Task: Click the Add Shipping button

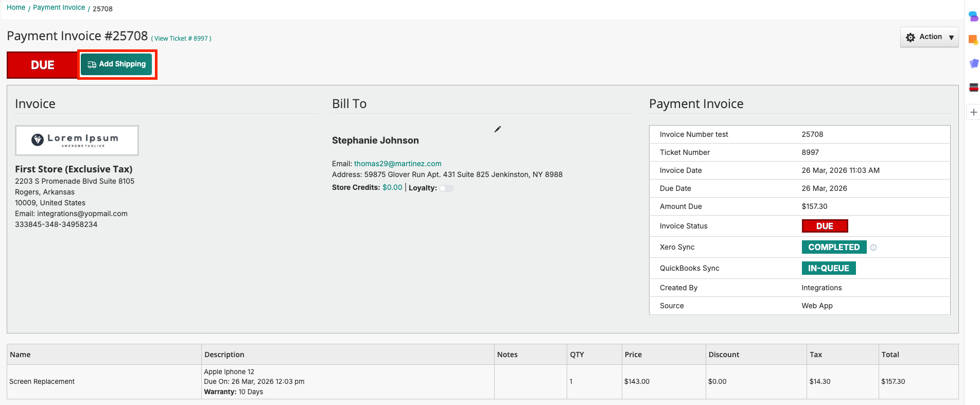Action: point(117,64)
